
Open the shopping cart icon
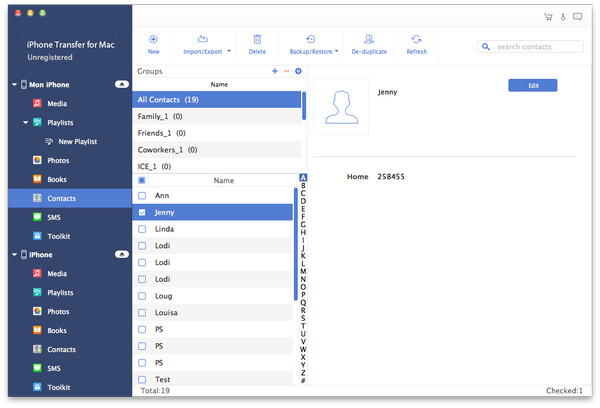tap(548, 16)
